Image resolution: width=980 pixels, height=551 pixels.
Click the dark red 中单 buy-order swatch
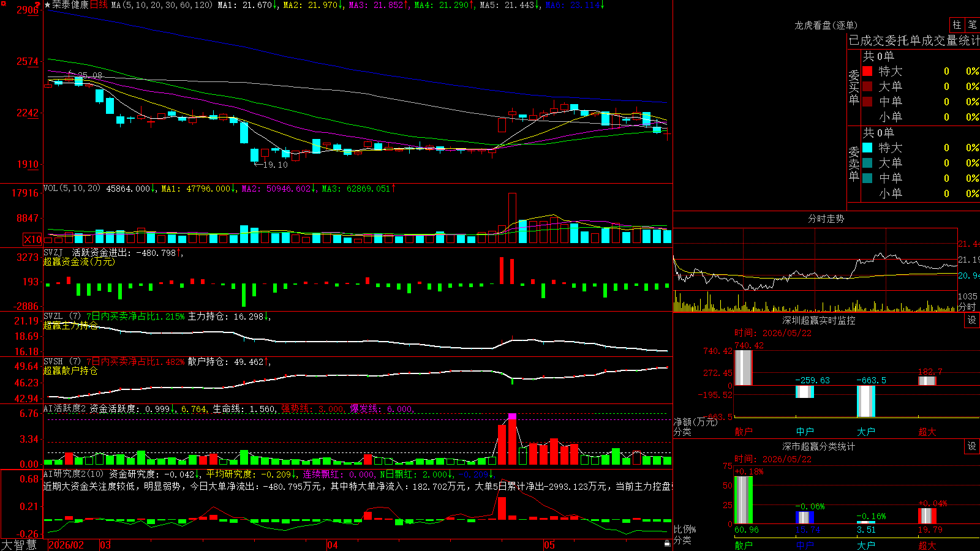point(867,102)
